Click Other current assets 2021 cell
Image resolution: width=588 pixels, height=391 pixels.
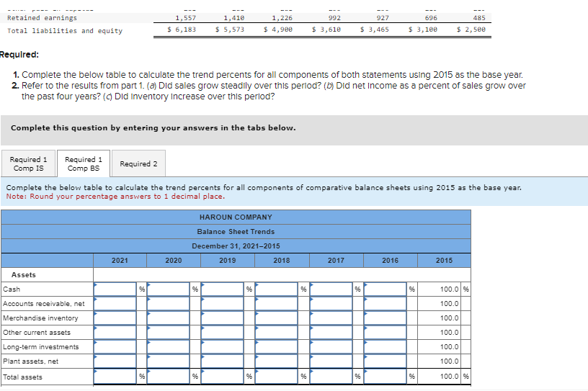click(x=115, y=333)
